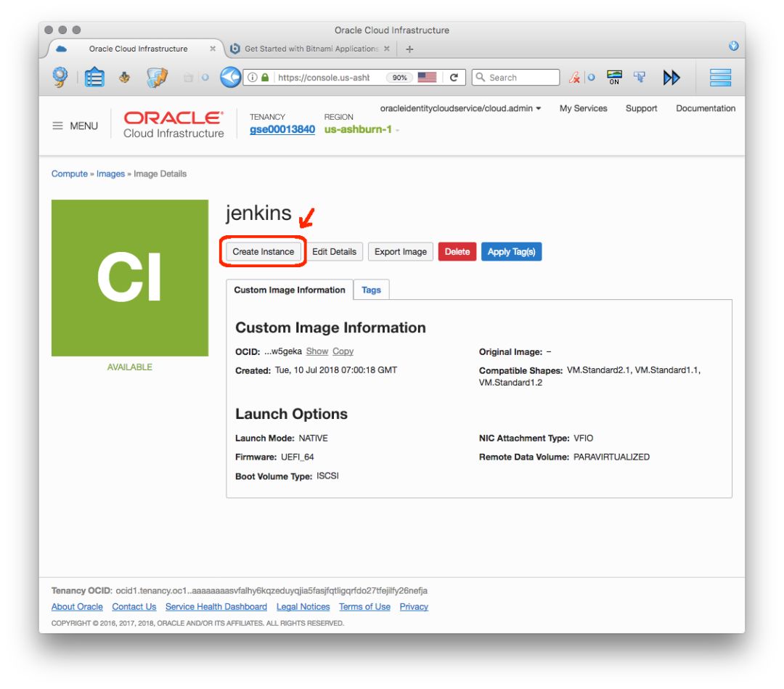The height and width of the screenshot is (689, 784).
Task: Reload the page
Action: [454, 78]
